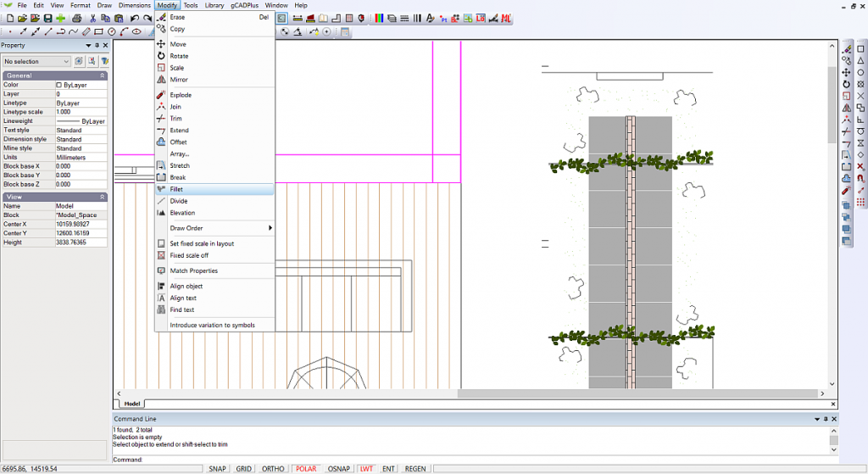The image size is (868, 474).
Task: Toggle OSNAP in the status bar
Action: coord(339,468)
